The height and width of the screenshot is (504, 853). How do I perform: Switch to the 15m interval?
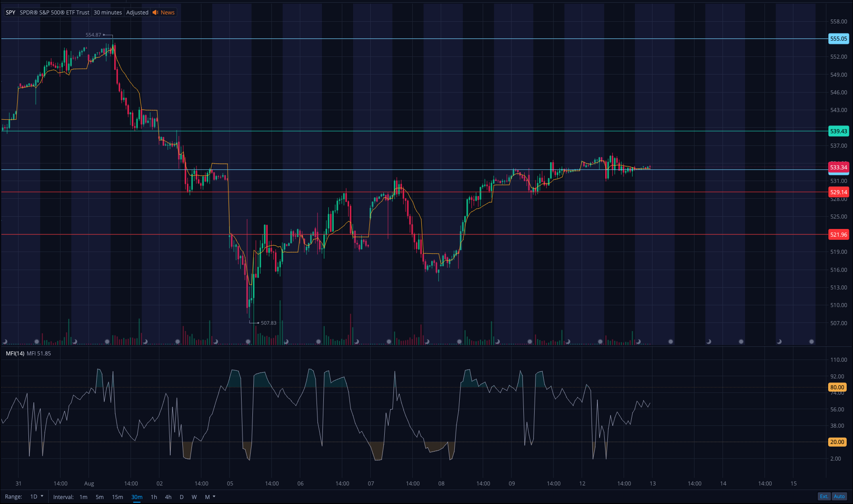coord(117,497)
